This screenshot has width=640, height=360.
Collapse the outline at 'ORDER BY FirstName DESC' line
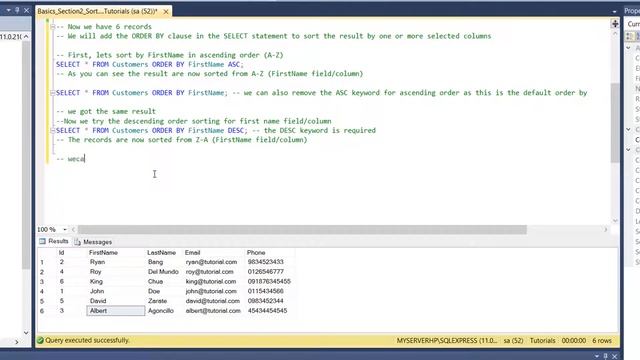click(53, 131)
